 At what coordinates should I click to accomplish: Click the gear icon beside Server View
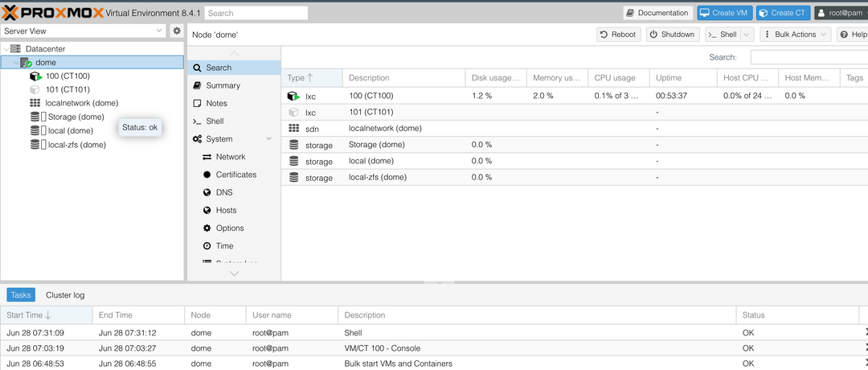coord(177,31)
